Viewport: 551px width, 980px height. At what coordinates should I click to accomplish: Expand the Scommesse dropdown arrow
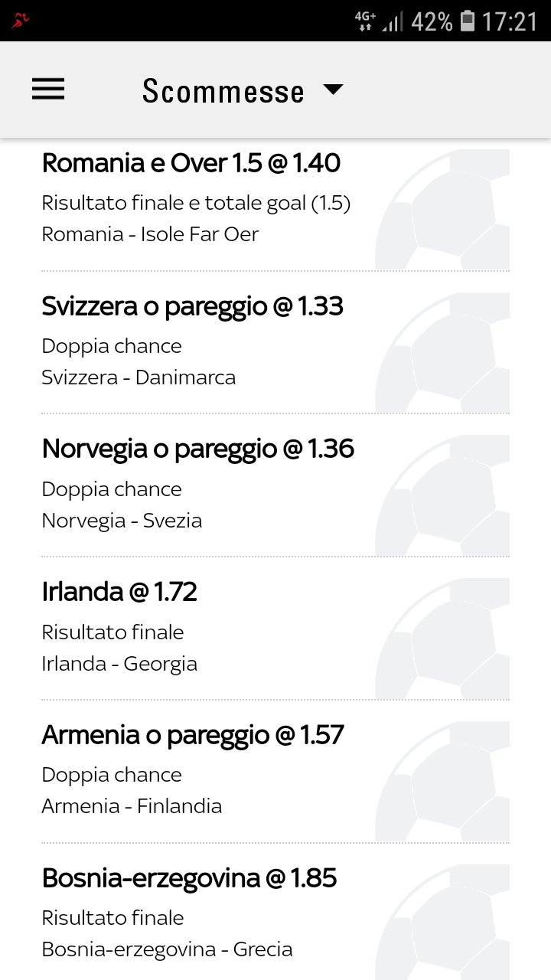[x=334, y=90]
